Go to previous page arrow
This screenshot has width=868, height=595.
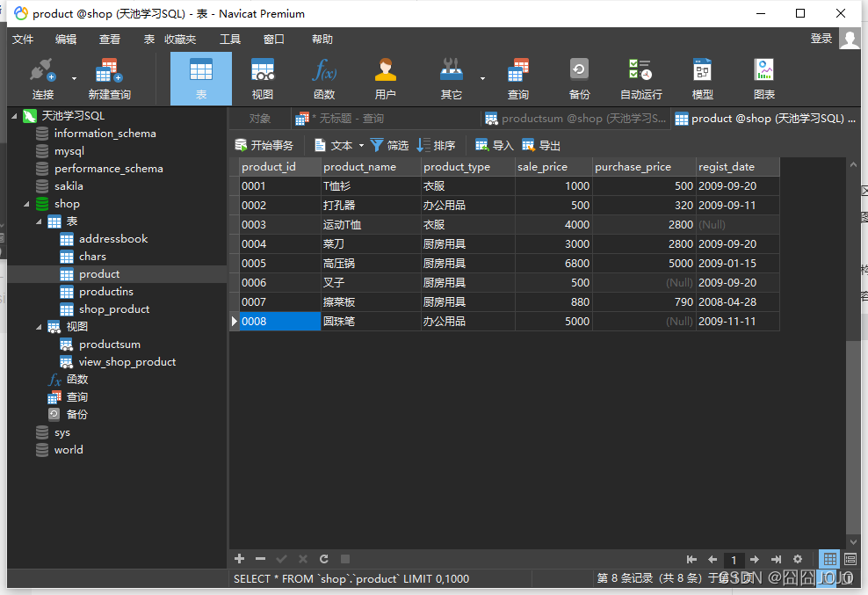712,560
